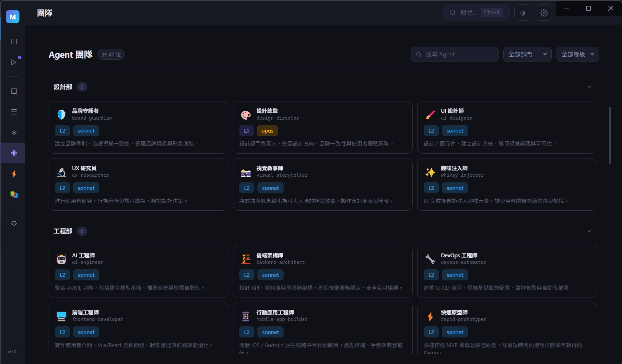Click the 搜尋 Agent search field
This screenshot has height=364, width=622.
(454, 54)
